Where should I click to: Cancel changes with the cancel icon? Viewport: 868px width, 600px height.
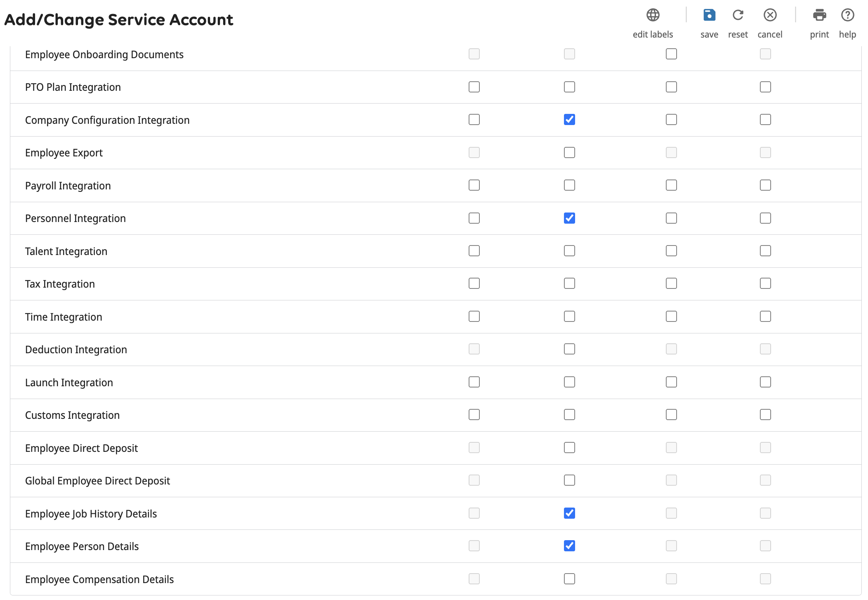[770, 15]
